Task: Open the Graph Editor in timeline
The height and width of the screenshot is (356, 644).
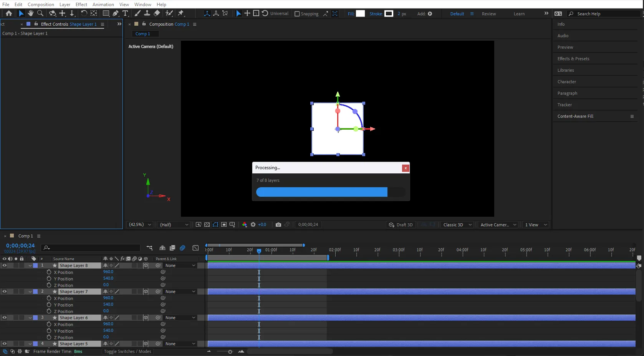Action: (195, 248)
